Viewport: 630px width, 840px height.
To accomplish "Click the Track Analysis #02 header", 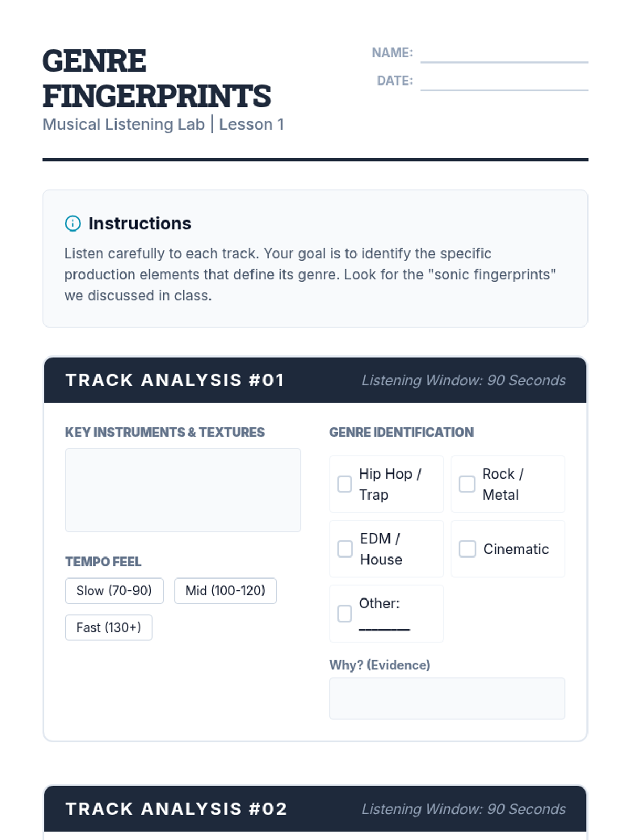I will click(x=176, y=809).
